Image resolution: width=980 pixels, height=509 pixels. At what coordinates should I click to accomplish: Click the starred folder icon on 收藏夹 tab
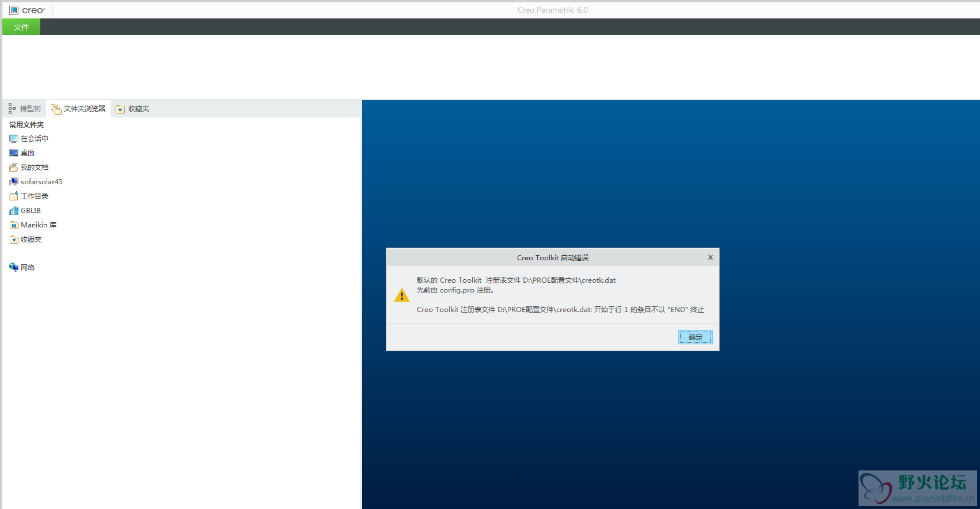pyautogui.click(x=120, y=109)
